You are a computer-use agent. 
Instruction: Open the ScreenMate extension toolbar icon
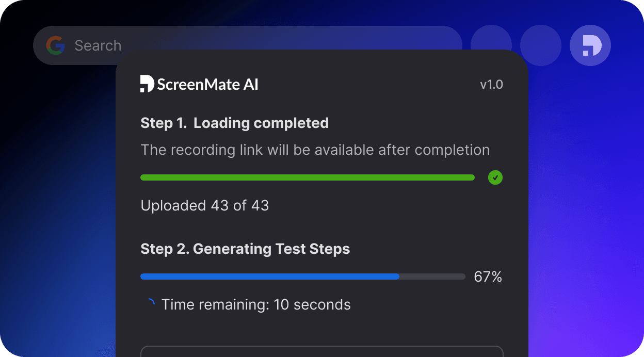590,45
